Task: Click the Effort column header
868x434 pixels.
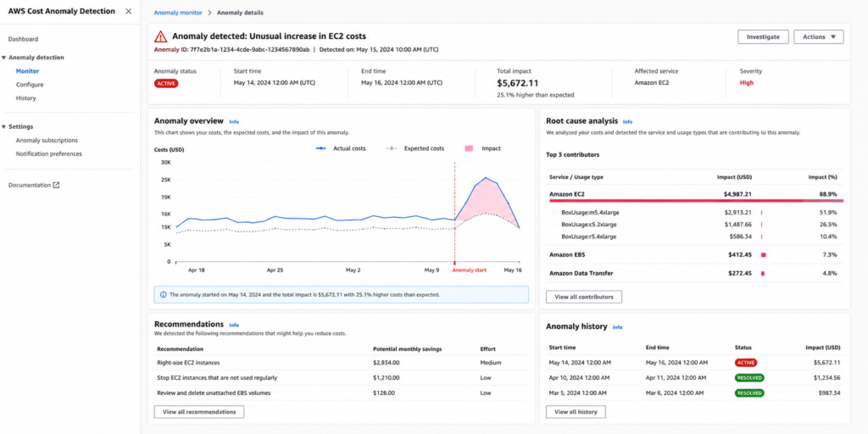Action: (487, 349)
